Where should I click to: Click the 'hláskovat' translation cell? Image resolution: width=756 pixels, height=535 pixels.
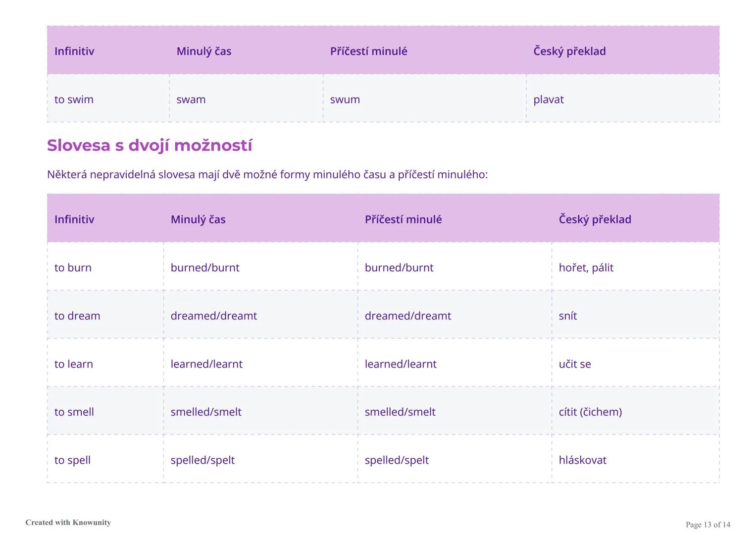[582, 460]
